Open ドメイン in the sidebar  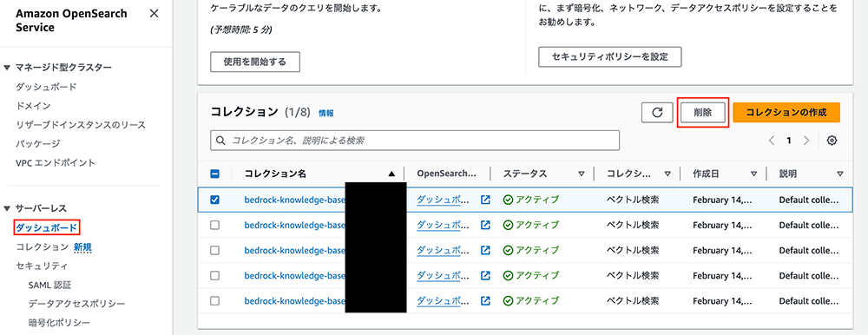[x=33, y=106]
